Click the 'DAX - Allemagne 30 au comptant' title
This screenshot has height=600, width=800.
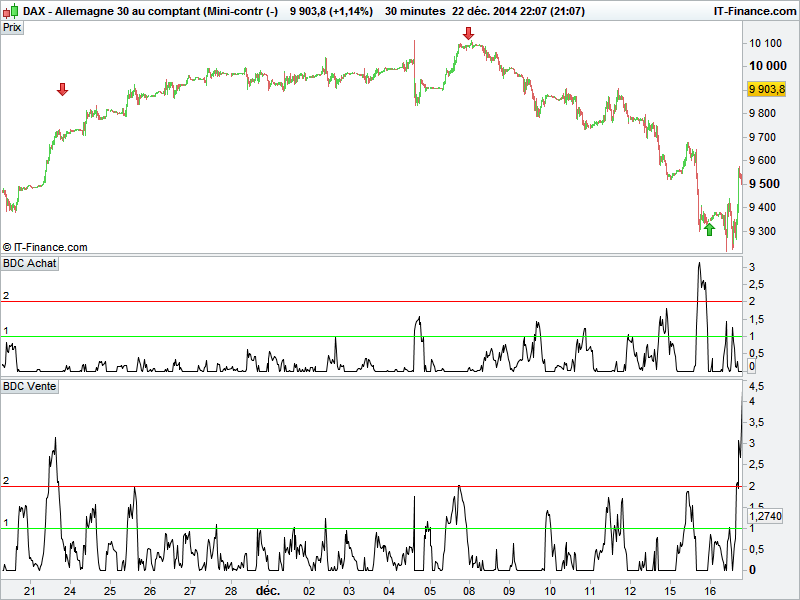coord(112,11)
